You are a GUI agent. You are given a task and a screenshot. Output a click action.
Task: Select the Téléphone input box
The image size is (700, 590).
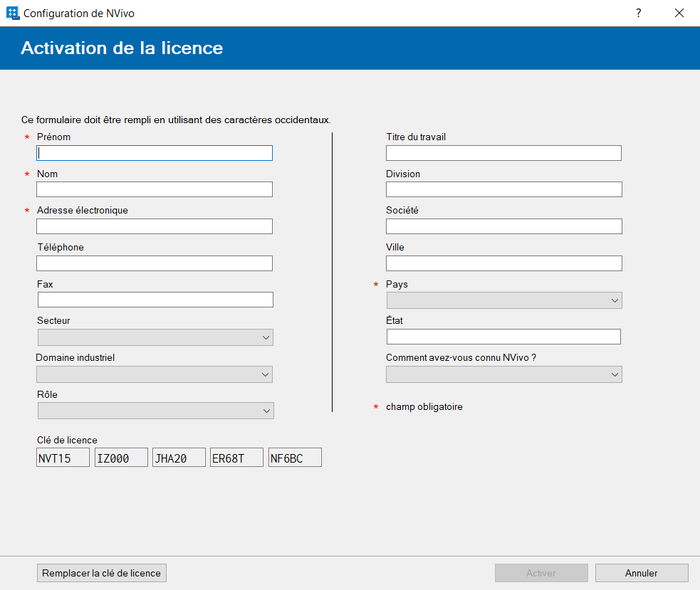pyautogui.click(x=155, y=263)
